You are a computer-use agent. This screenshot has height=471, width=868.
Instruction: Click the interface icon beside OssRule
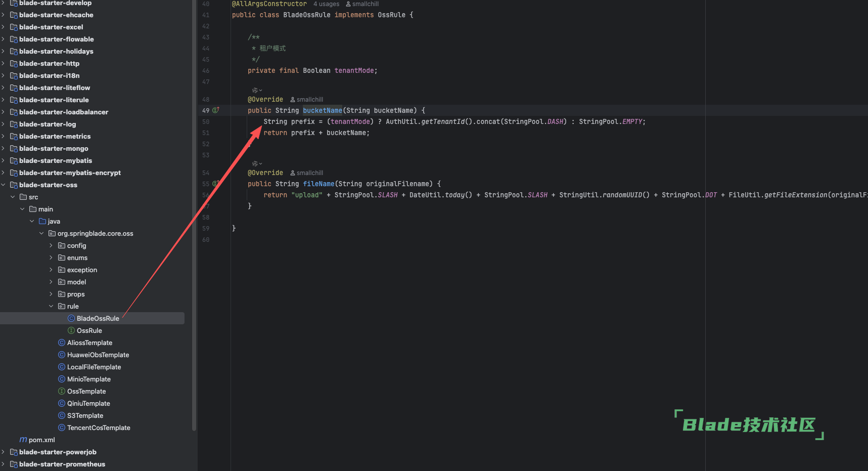[x=71, y=330]
